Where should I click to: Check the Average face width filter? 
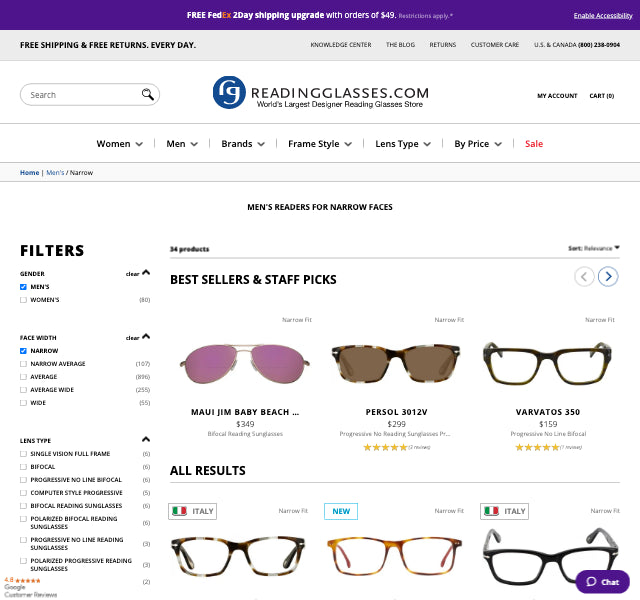23,377
